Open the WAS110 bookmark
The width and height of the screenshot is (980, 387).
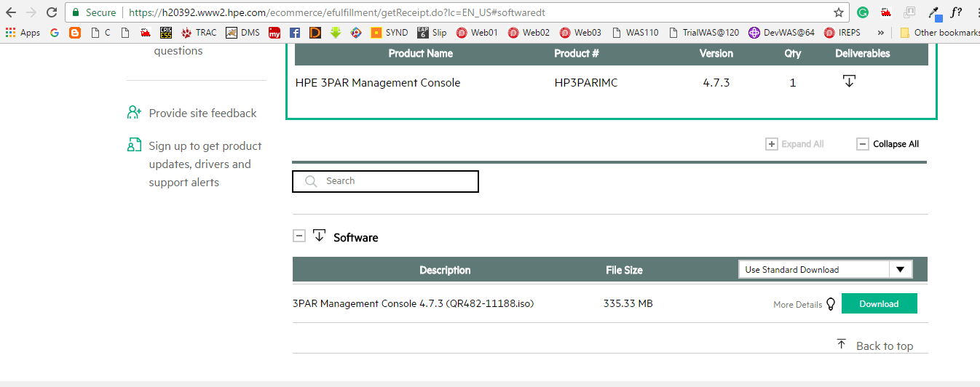tap(636, 33)
